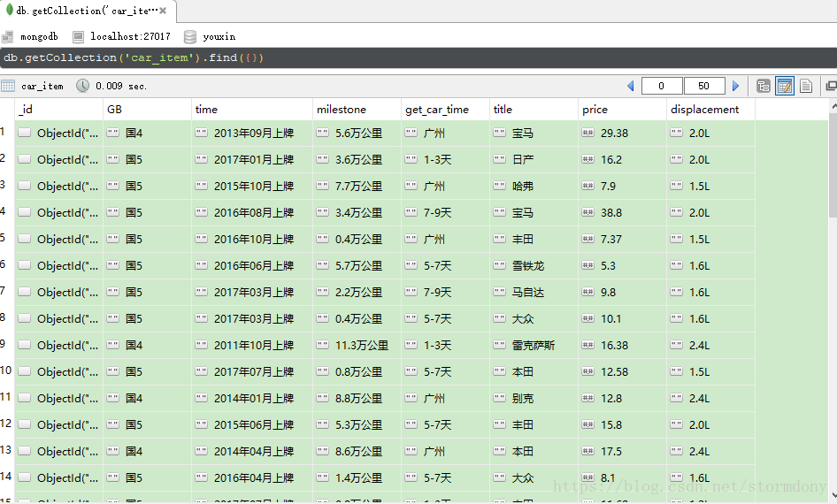The height and width of the screenshot is (504, 837).
Task: Switch results to text view mode
Action: pos(806,86)
